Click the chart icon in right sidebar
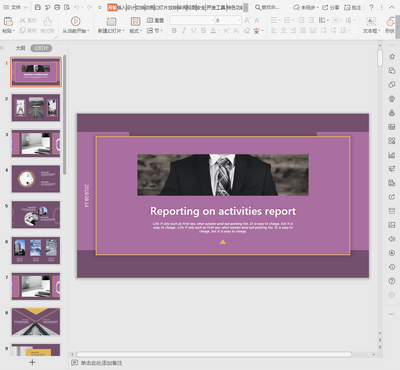Screen dimensions: 400x370 (392, 155)
